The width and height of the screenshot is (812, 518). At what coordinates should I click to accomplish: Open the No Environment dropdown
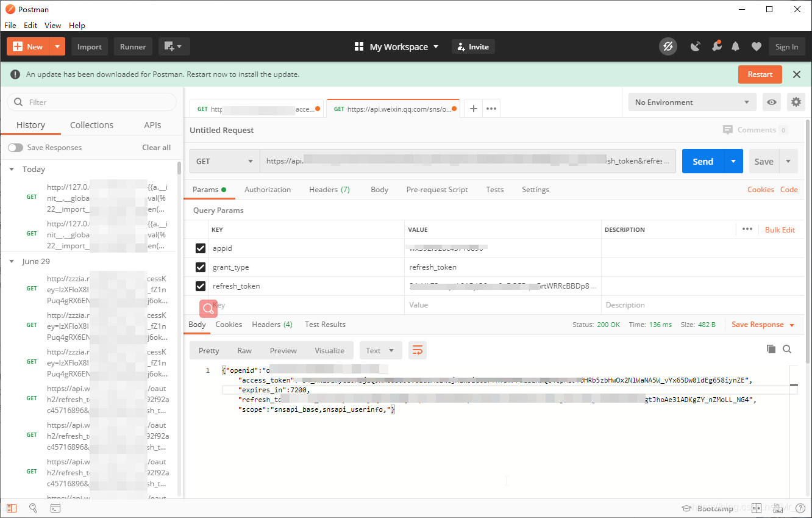click(x=693, y=103)
